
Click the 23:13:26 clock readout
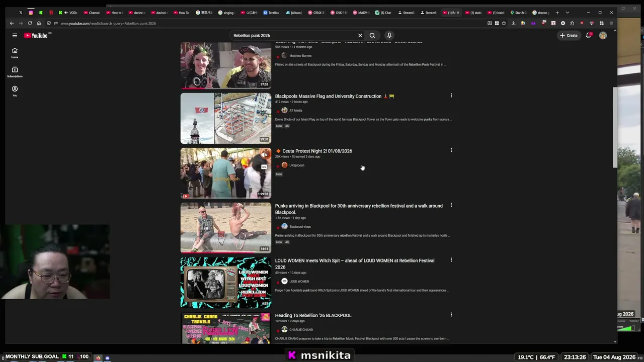click(x=575, y=357)
